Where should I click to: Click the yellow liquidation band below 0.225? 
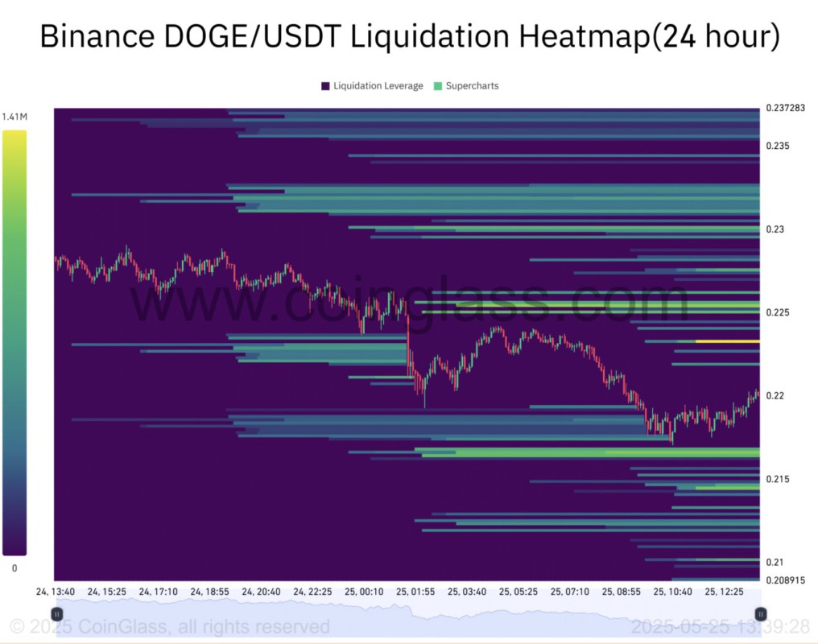[x=727, y=341]
